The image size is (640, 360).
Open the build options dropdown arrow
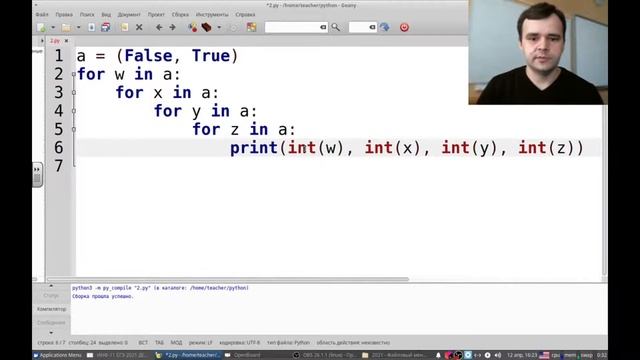click(x=219, y=27)
